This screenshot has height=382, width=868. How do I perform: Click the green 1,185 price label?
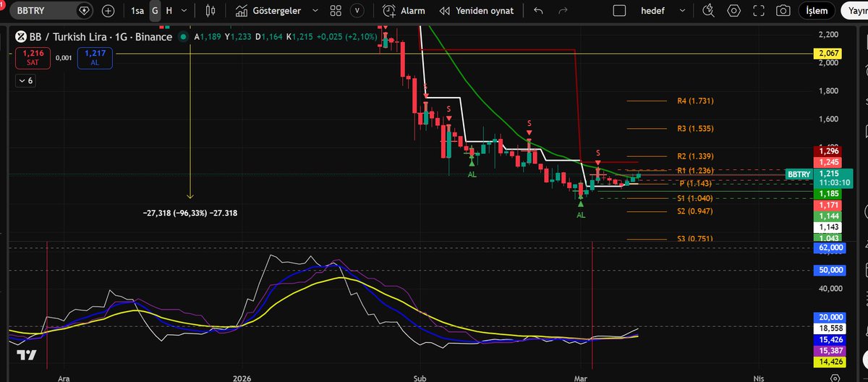[x=827, y=194]
